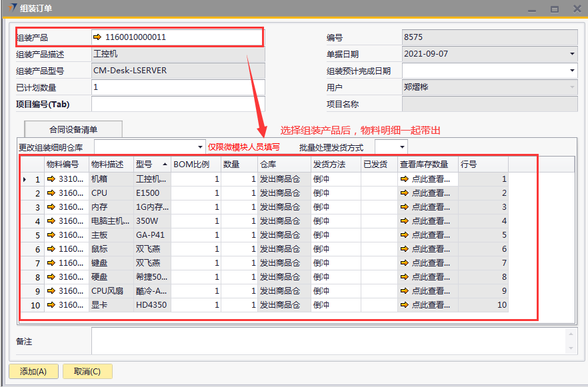This screenshot has width=588, height=387.
Task: Click the arrow icon in 显卡 row's 物料编号 cell
Action: click(51, 305)
